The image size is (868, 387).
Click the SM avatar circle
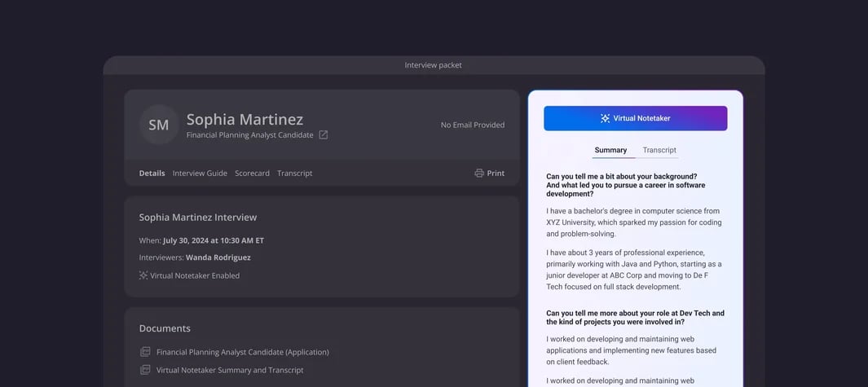point(159,125)
